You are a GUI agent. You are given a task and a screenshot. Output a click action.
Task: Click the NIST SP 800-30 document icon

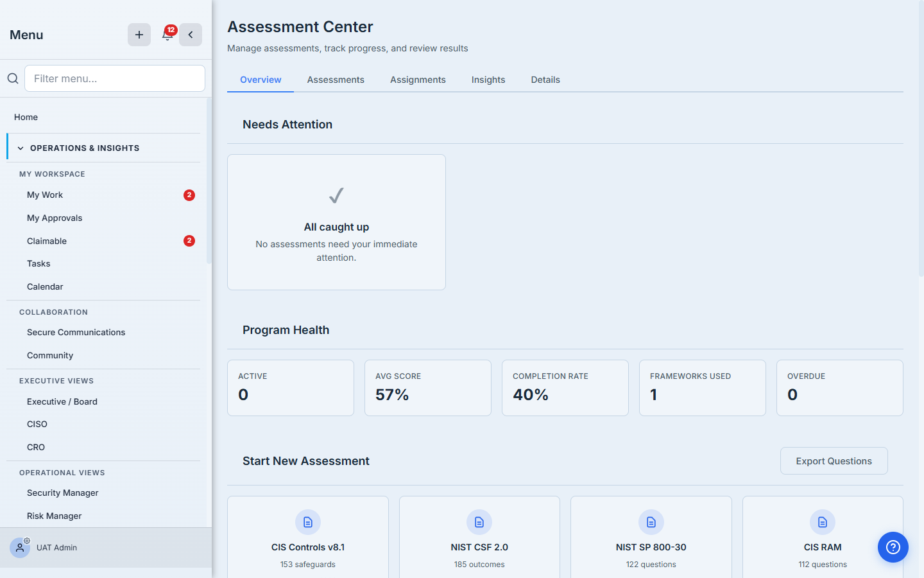(651, 522)
